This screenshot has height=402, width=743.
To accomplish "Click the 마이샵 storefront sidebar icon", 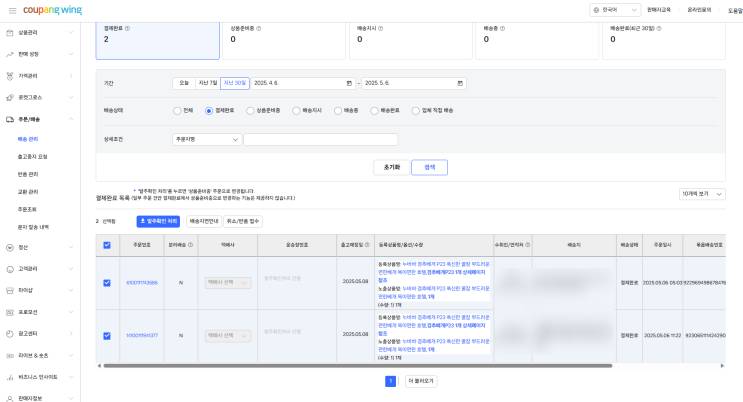I will [x=9, y=291].
